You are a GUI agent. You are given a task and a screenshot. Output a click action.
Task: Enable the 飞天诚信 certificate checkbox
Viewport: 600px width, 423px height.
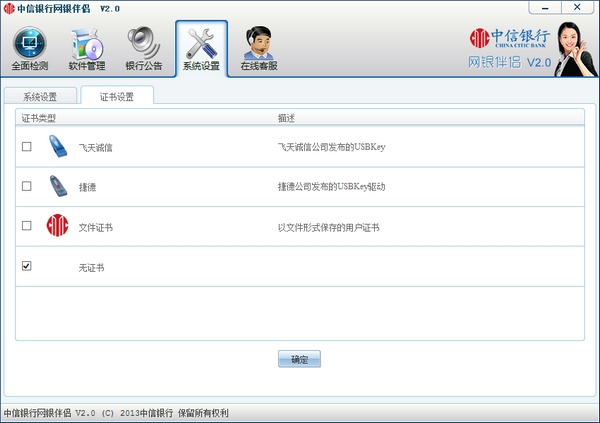[27, 146]
